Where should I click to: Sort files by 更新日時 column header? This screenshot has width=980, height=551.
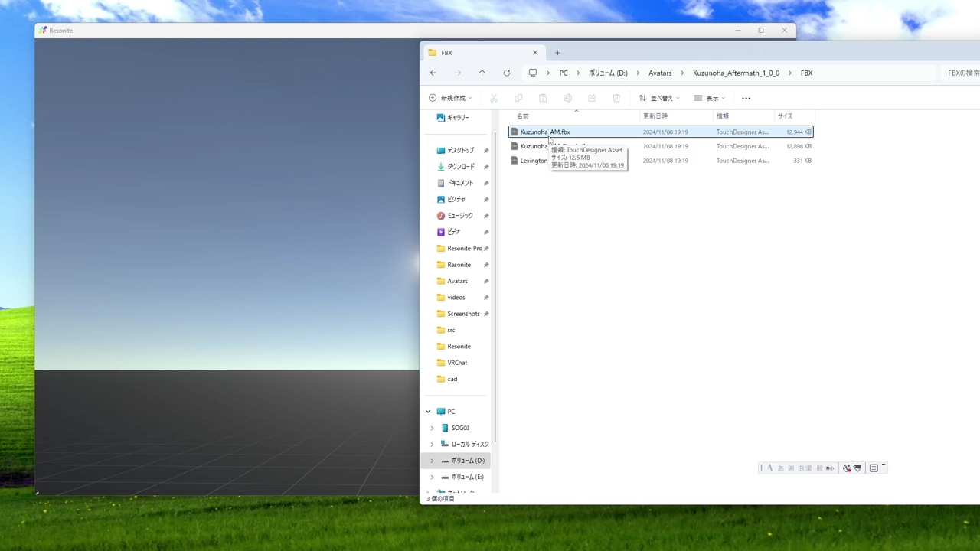click(655, 116)
